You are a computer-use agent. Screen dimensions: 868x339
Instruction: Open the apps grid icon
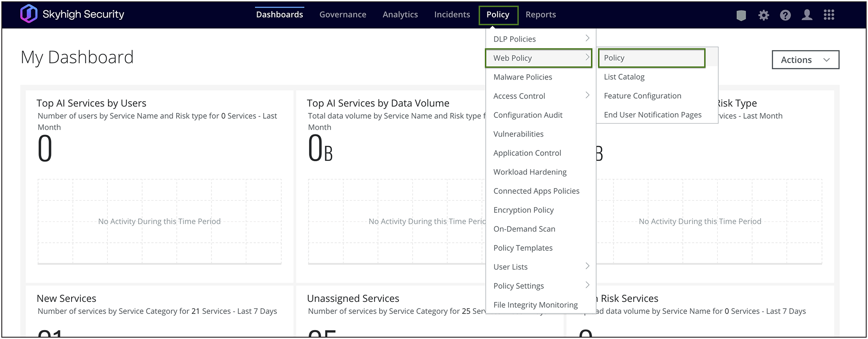click(x=829, y=15)
